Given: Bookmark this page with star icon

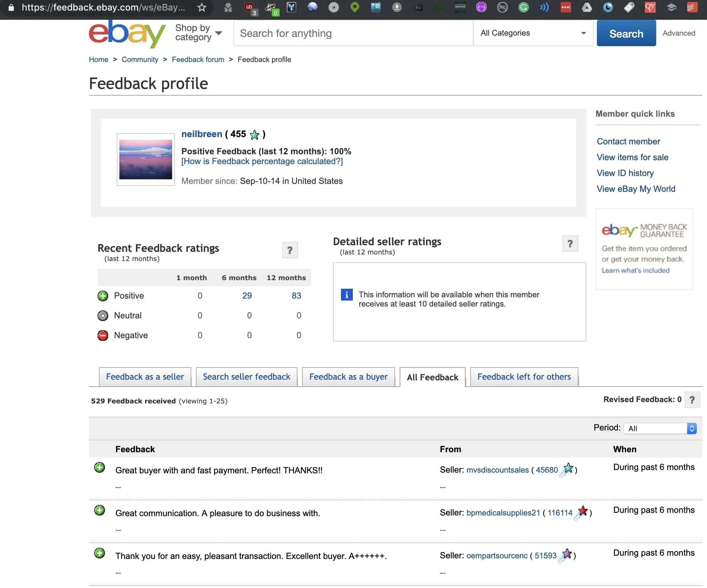Looking at the screenshot, I should (x=202, y=7).
